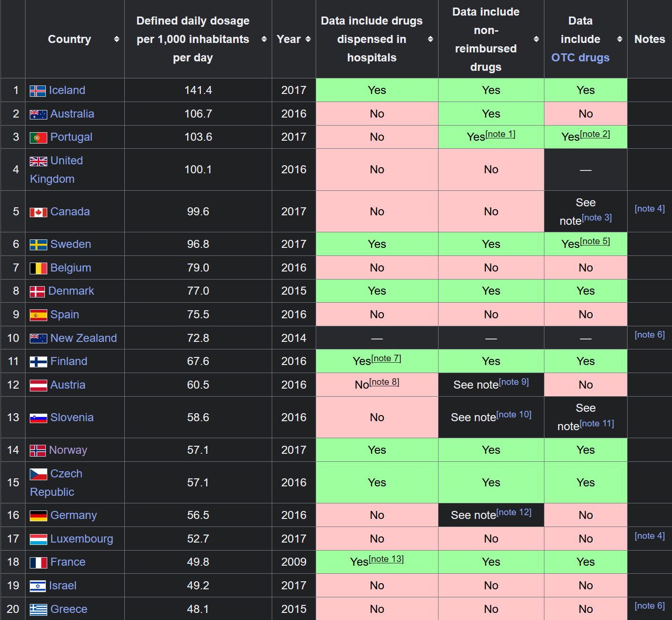Click the Spain flag icon

click(38, 315)
